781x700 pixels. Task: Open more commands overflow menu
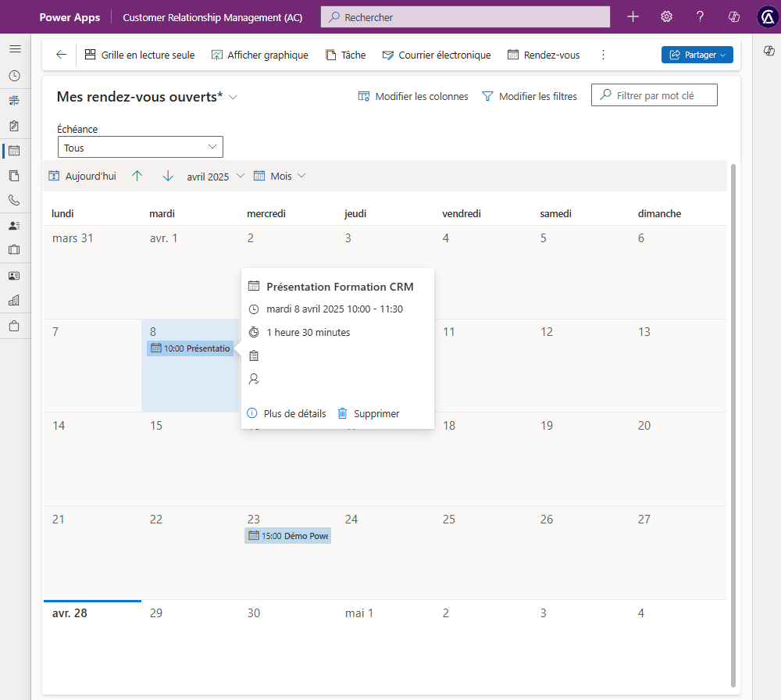pos(603,55)
